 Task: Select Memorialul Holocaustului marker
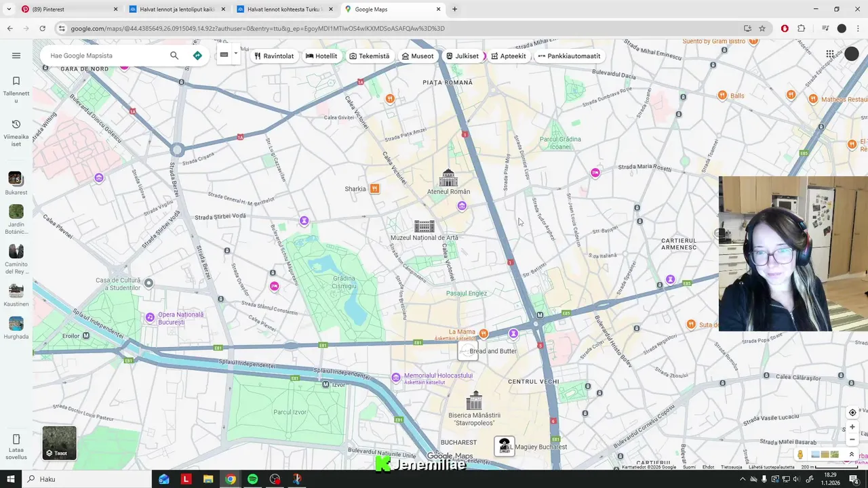396,377
